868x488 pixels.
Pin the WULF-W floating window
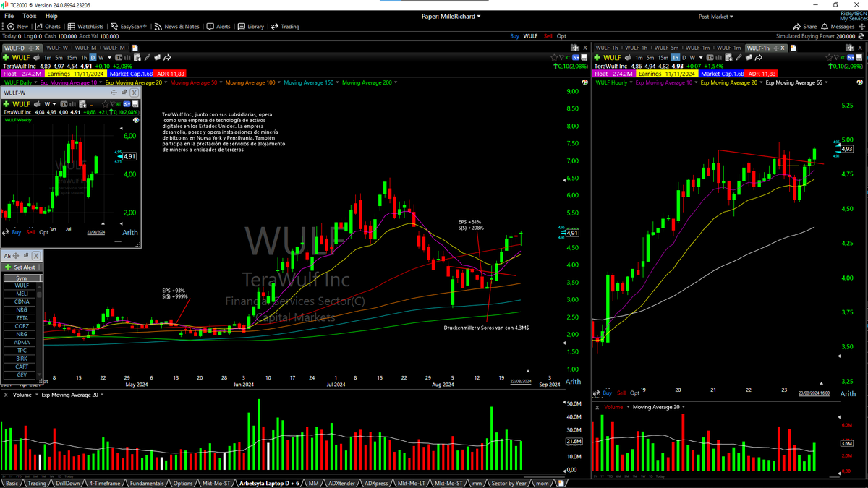124,93
